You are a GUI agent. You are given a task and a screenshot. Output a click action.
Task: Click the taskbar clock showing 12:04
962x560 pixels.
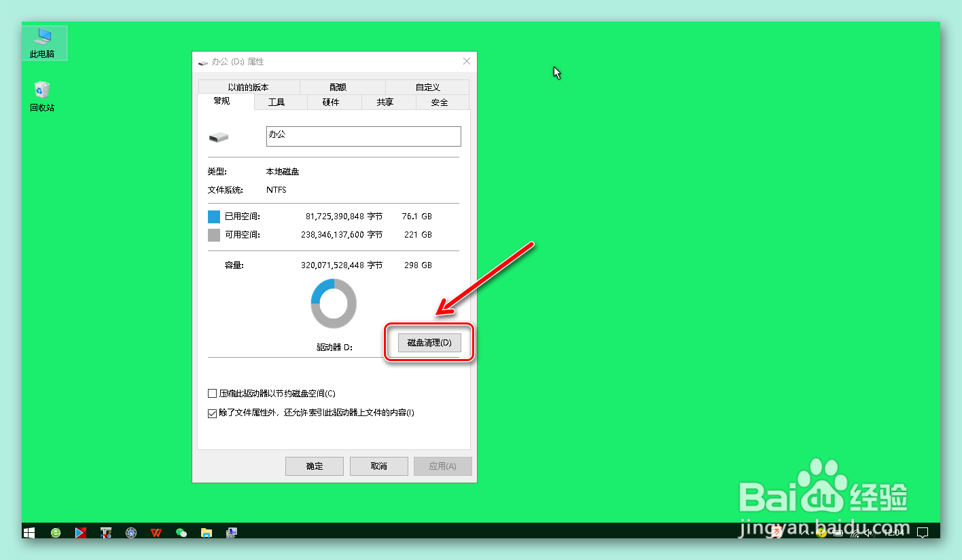[894, 533]
